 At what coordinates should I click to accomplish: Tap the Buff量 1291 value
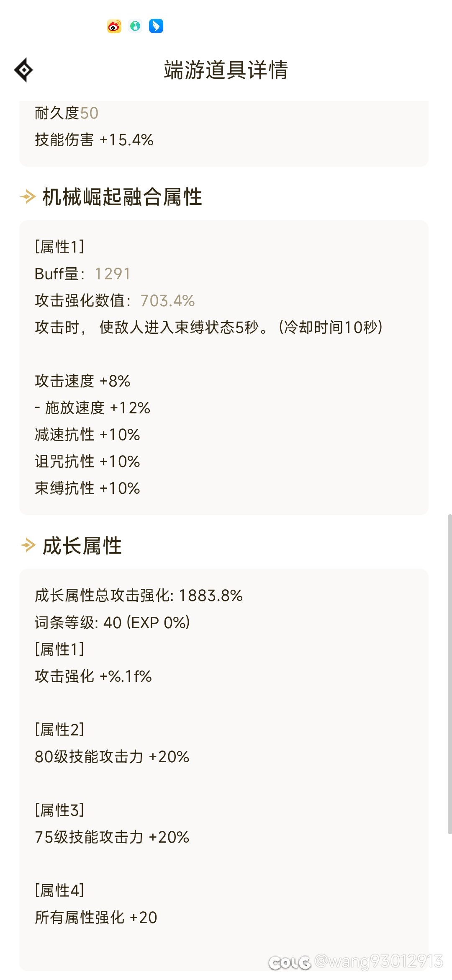(x=113, y=274)
